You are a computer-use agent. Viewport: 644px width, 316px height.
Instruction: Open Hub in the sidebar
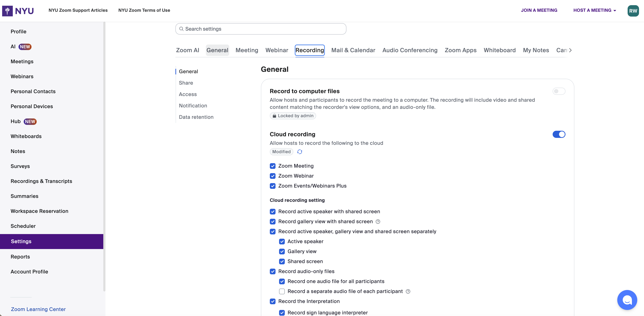coord(24,121)
